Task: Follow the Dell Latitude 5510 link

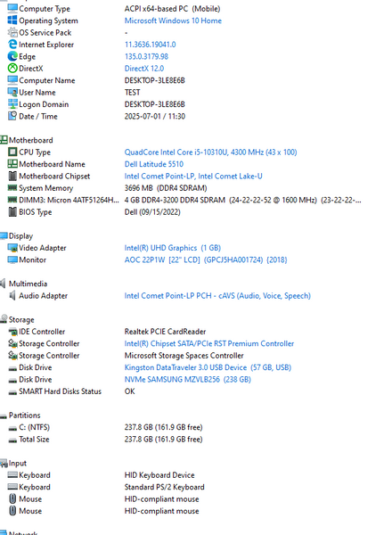Action: (x=154, y=164)
